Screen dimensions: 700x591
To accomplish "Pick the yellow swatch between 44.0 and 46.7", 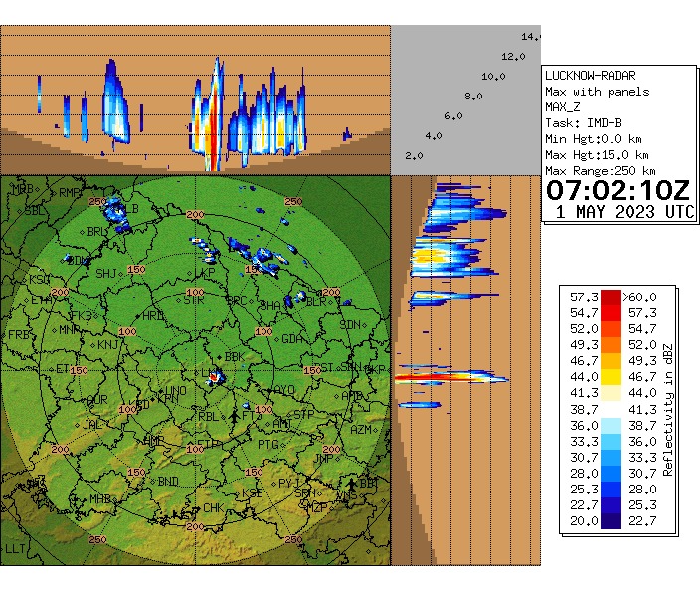I will coord(611,377).
